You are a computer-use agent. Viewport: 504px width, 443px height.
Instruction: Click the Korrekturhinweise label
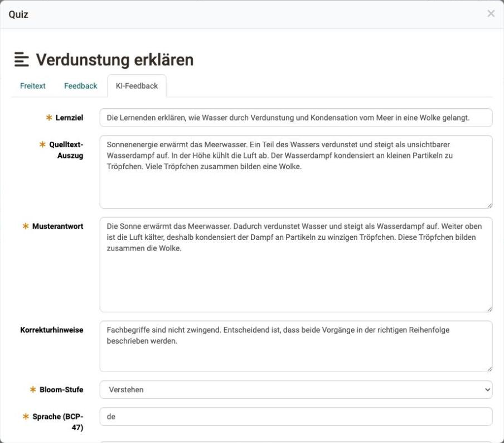pos(52,330)
